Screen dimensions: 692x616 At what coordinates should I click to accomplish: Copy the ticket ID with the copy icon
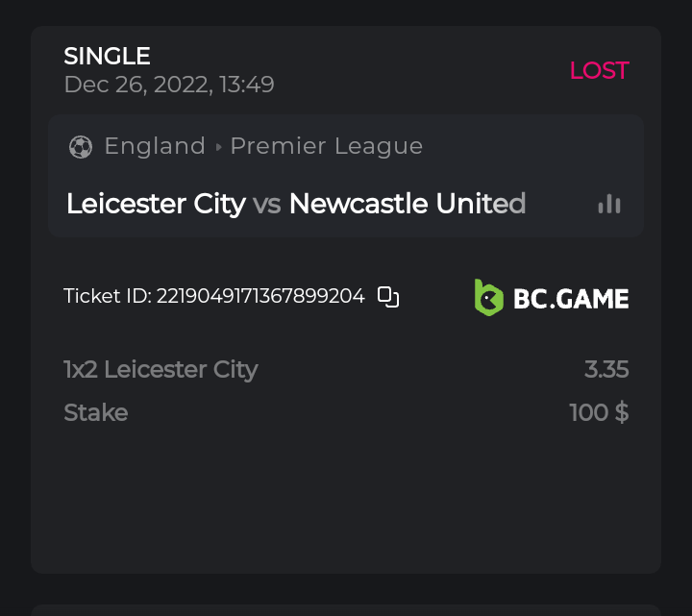pyautogui.click(x=388, y=297)
